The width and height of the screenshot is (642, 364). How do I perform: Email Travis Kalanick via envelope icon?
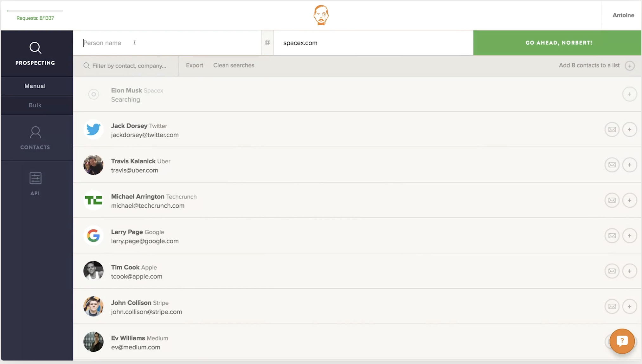pyautogui.click(x=612, y=165)
